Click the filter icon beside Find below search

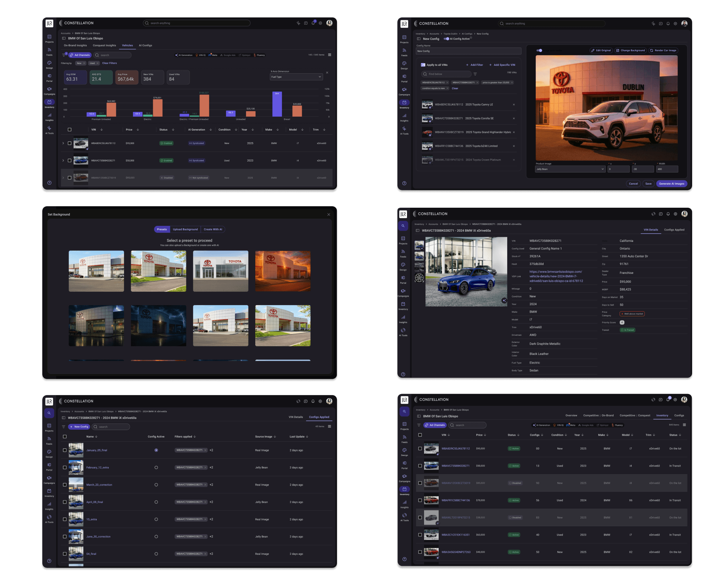coord(475,74)
